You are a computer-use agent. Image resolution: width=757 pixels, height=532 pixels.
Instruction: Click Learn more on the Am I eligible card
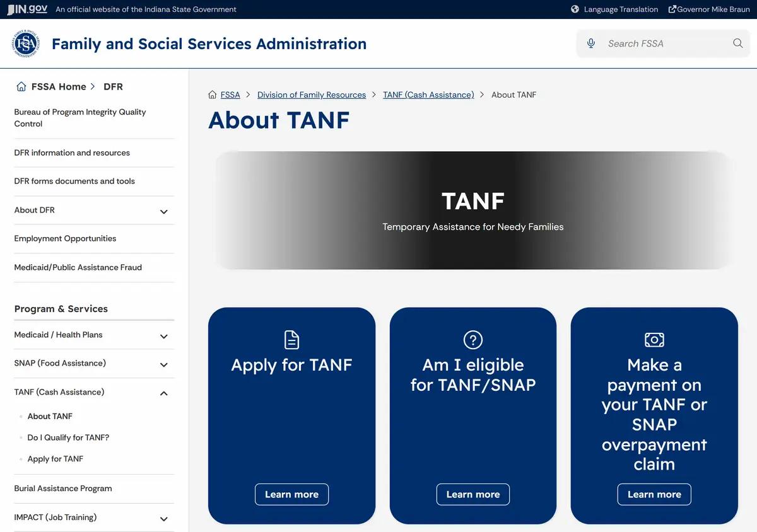click(473, 494)
